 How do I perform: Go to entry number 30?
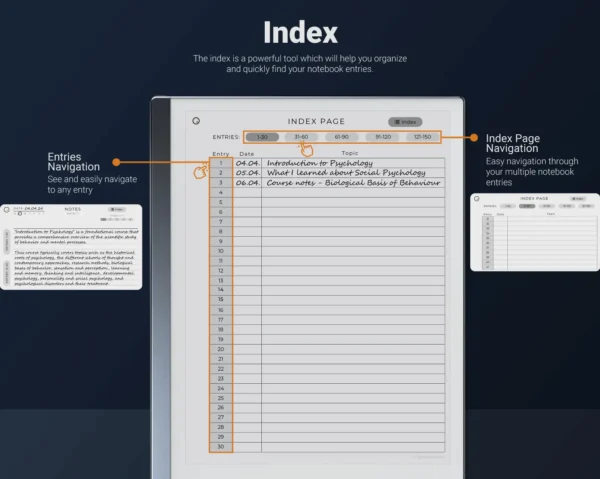click(221, 447)
